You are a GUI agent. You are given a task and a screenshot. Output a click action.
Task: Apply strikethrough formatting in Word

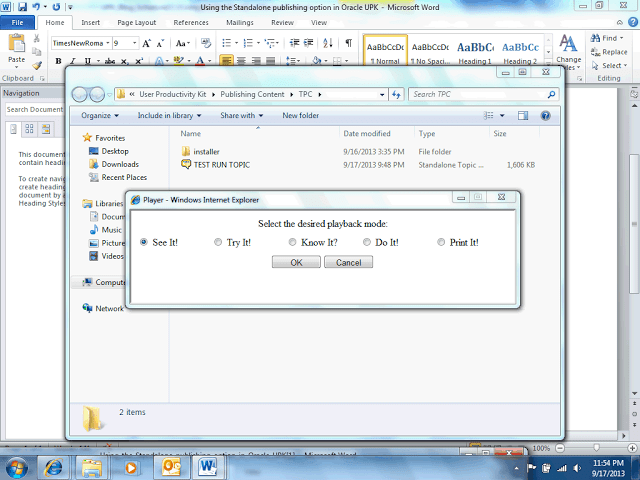109,61
